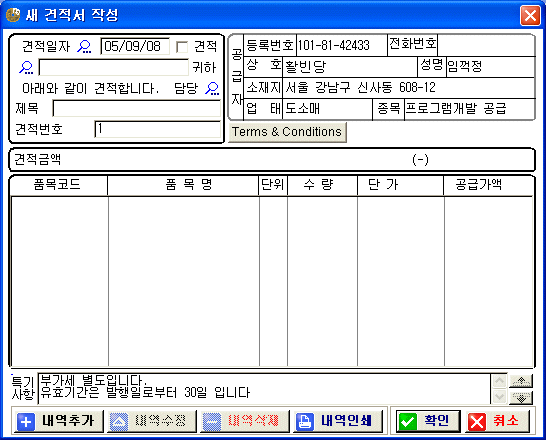The height and width of the screenshot is (440, 546).
Task: Click the 특기사항 notes scrollbar down arrow
Action: pos(499,396)
